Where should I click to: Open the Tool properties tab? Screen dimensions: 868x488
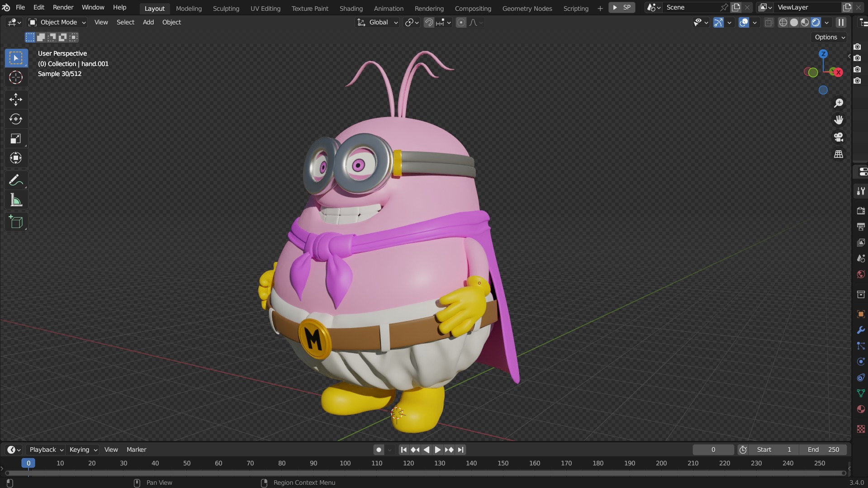pyautogui.click(x=861, y=191)
